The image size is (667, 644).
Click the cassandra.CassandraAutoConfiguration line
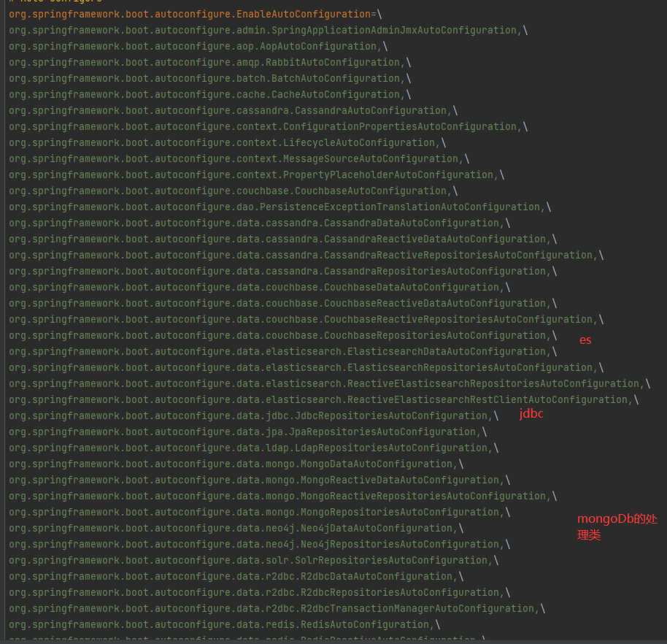(233, 111)
